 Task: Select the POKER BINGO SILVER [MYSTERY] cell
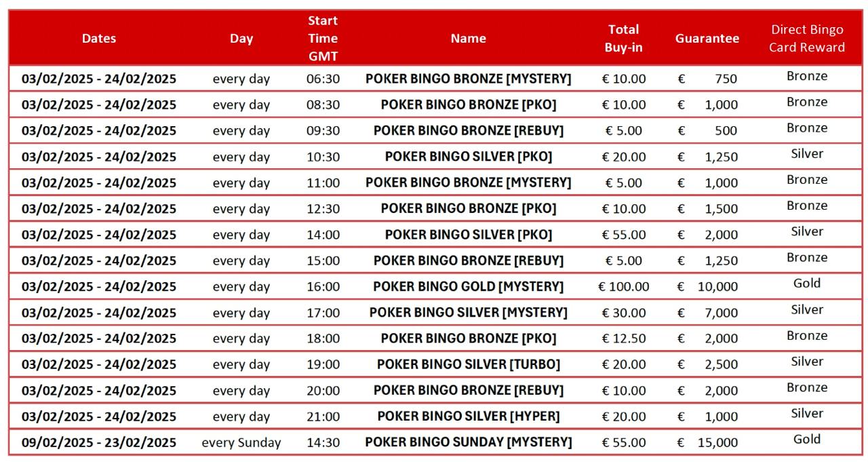point(468,313)
